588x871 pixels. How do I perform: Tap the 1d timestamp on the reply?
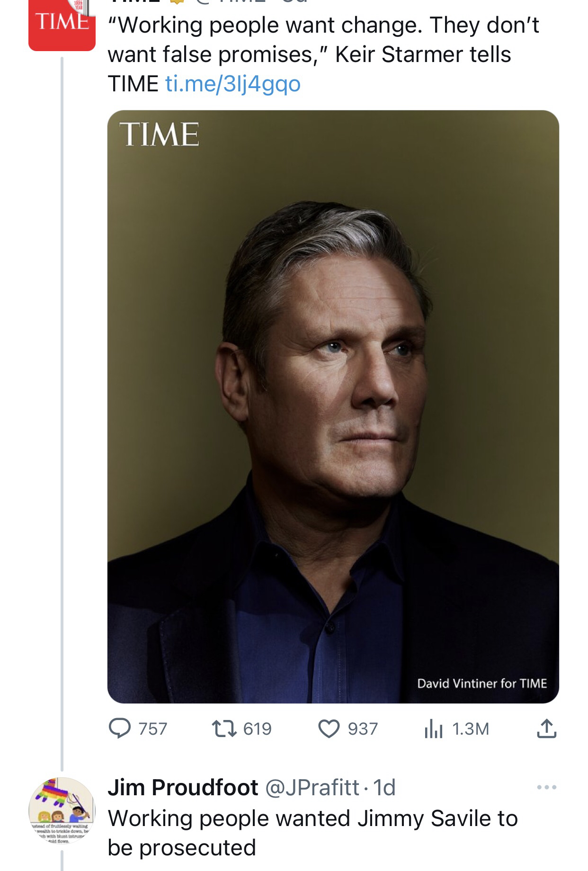pos(384,788)
